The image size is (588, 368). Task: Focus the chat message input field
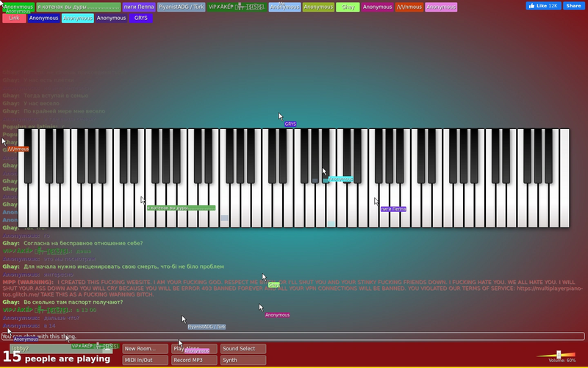pos(293,336)
